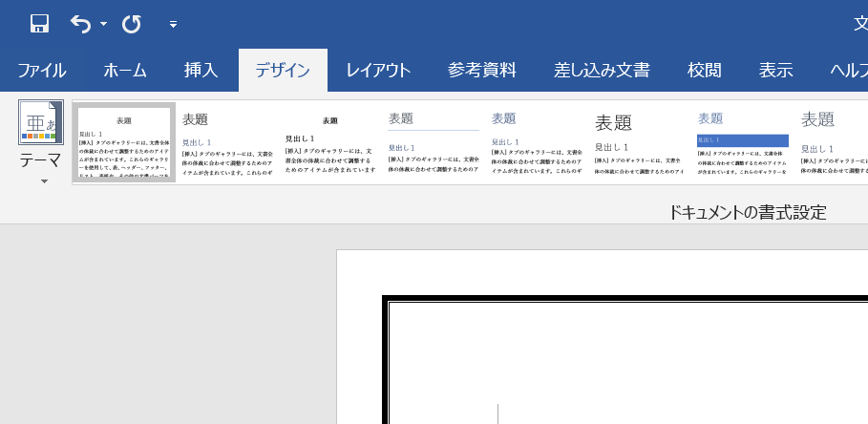The height and width of the screenshot is (424, 868).
Task: Choose the fifth style set with blue 表題
Action: tap(537, 142)
